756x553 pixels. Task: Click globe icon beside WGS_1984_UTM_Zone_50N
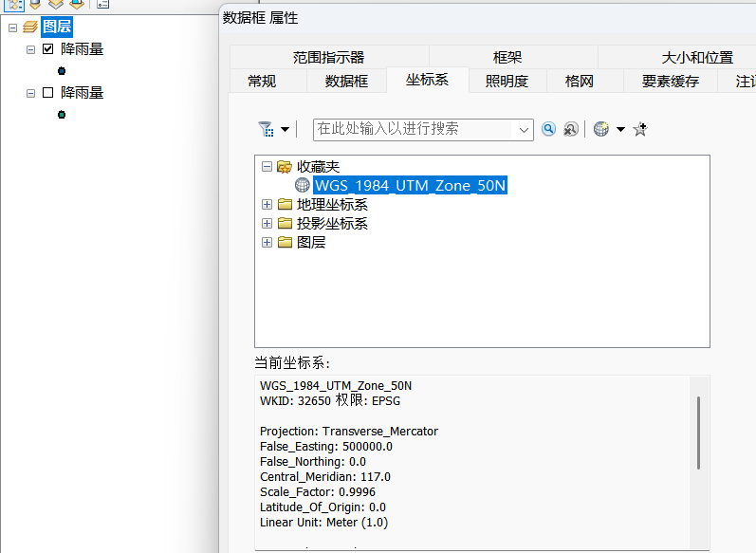(x=303, y=185)
